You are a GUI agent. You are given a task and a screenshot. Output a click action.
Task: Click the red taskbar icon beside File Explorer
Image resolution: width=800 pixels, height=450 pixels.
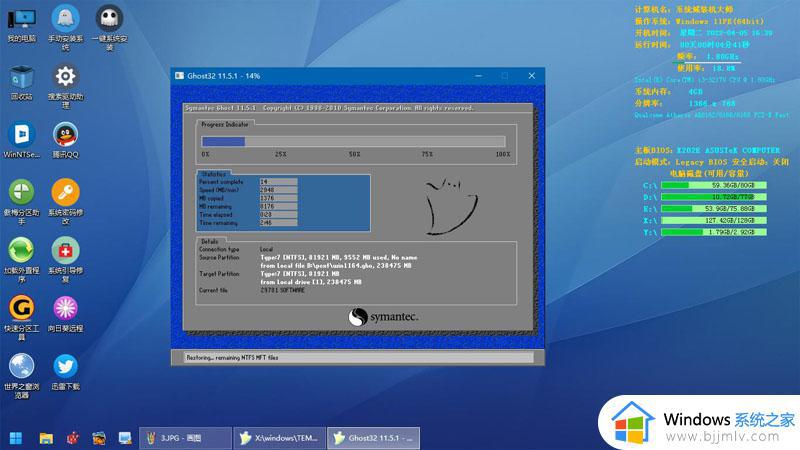(x=73, y=438)
